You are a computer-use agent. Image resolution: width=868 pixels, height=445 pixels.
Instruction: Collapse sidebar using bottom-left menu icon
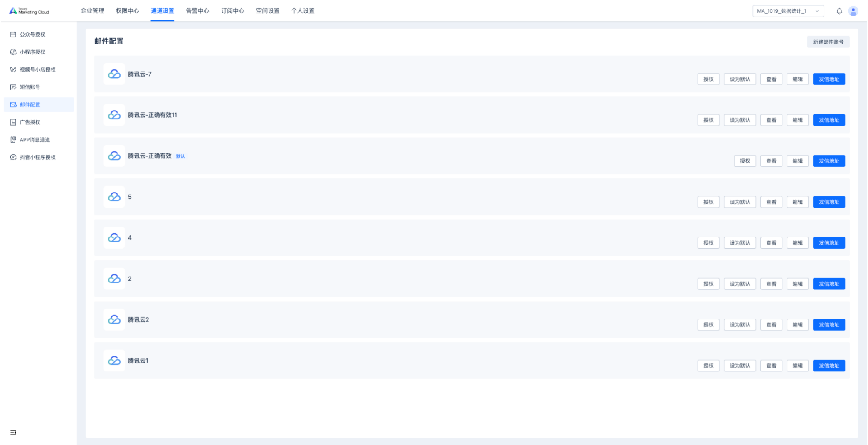(13, 433)
